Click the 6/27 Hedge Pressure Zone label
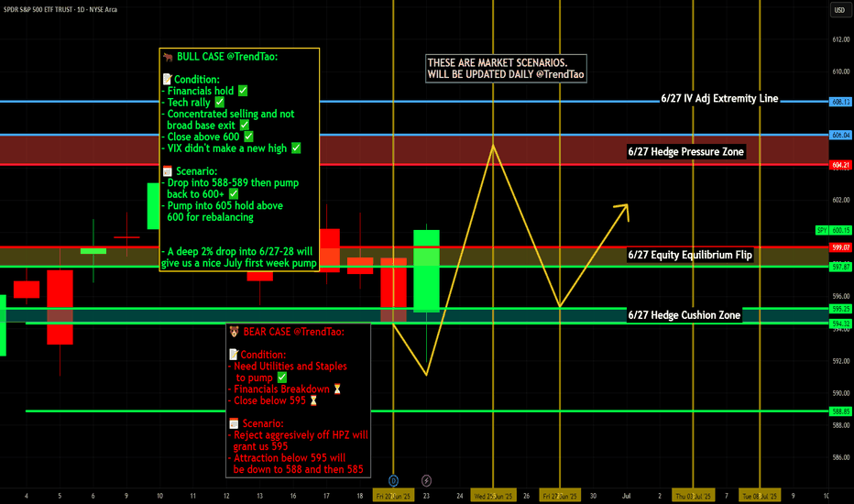This screenshot has width=854, height=504. coord(685,152)
